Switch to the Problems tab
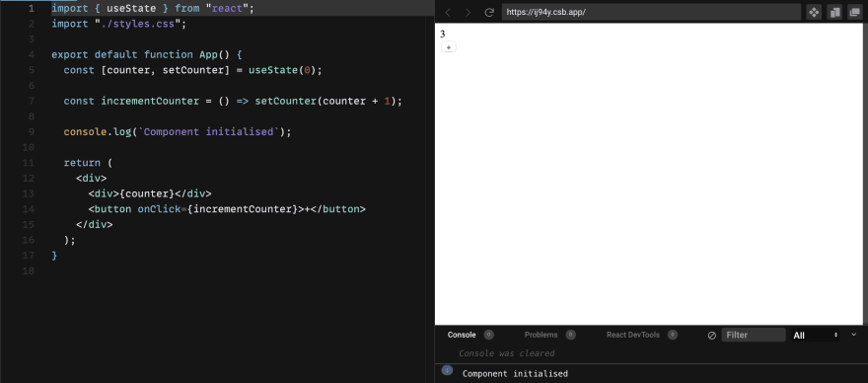Viewport: 868px width, 383px height. 541,335
